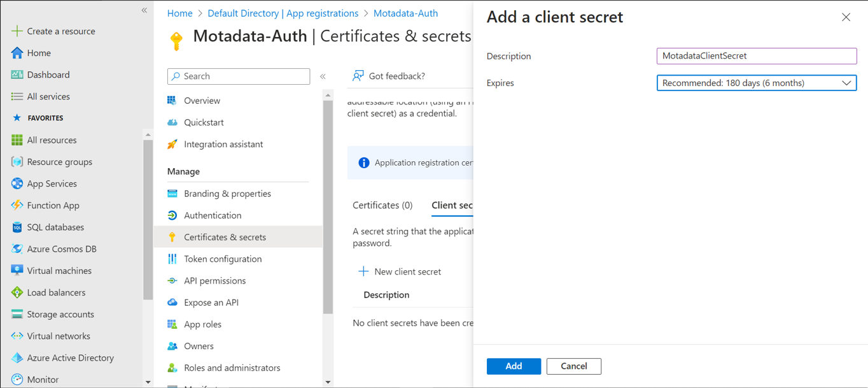Click the Roles and administrators icon
Screen dimensions: 868x388
click(172, 368)
